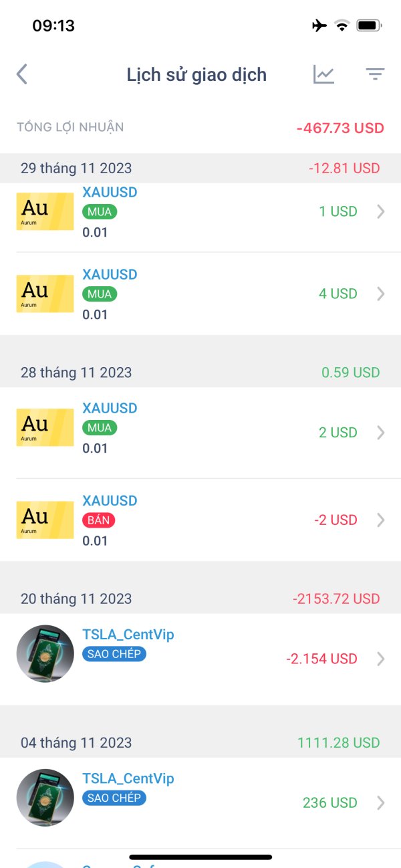Image resolution: width=401 pixels, height=868 pixels.
Task: Open TSLA_CentVip link with -2.154 USD
Action: [x=128, y=635]
